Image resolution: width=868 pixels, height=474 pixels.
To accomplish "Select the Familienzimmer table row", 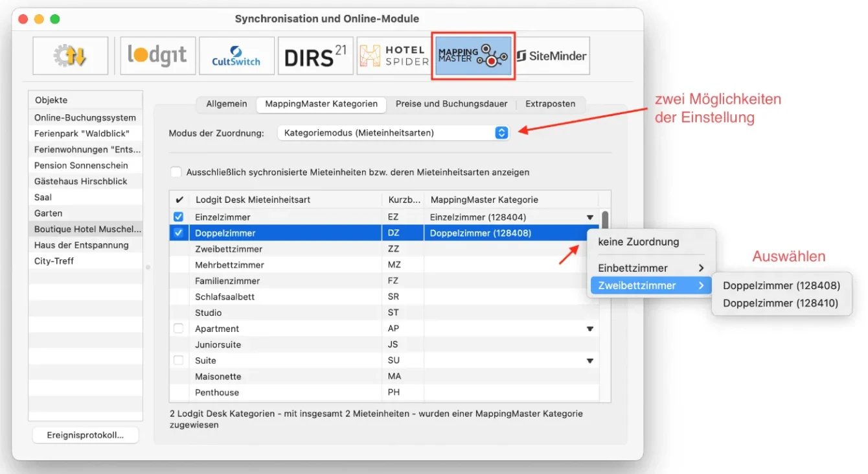I will pyautogui.click(x=384, y=281).
